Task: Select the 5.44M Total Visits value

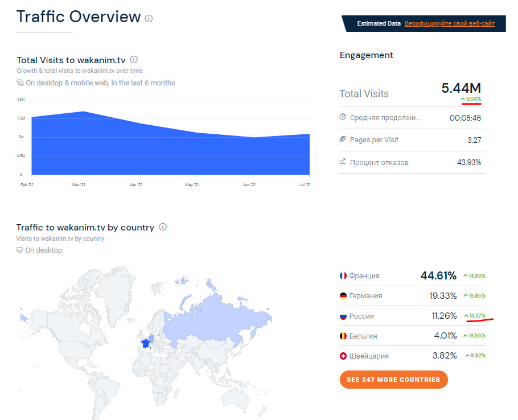Action: click(x=461, y=88)
